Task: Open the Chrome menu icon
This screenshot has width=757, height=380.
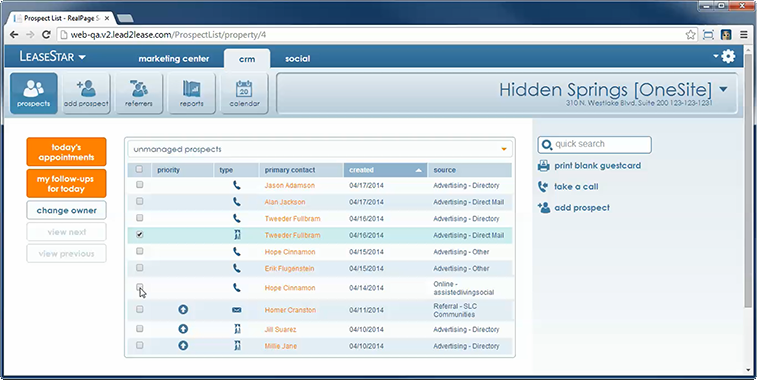Action: (x=744, y=35)
